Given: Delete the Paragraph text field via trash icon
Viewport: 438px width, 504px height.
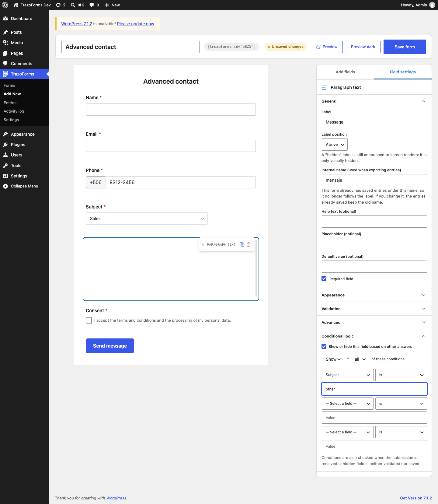Looking at the screenshot, I should [x=249, y=244].
